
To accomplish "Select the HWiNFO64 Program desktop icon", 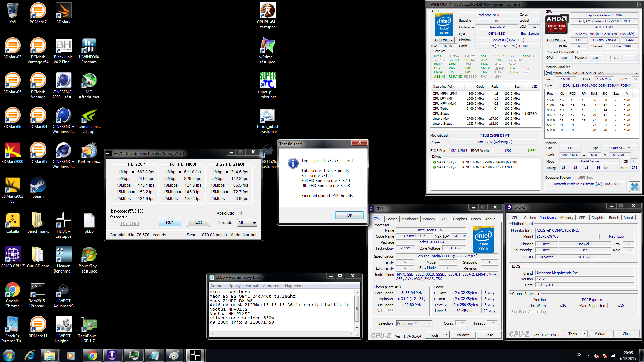I will [x=89, y=51].
